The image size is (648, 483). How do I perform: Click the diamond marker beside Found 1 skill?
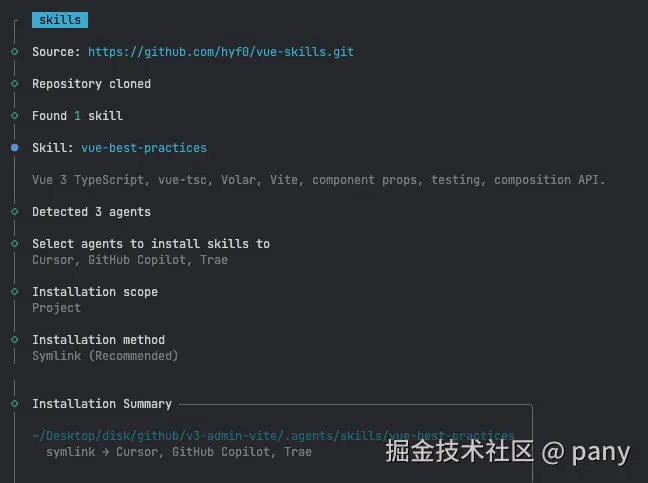(x=14, y=116)
